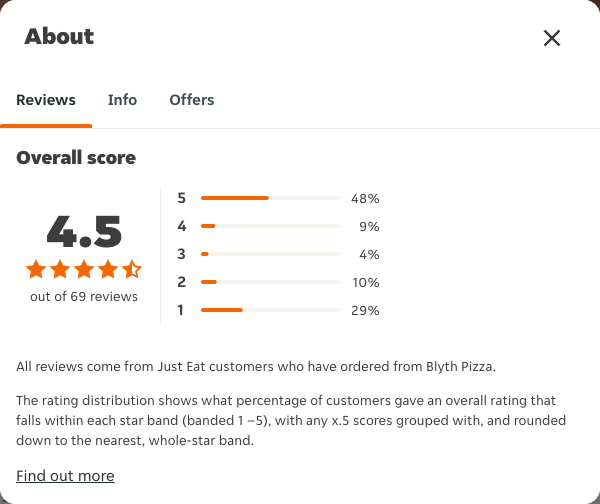The image size is (600, 504).
Task: Click the 'out of 69 reviews' text
Action: pos(84,297)
